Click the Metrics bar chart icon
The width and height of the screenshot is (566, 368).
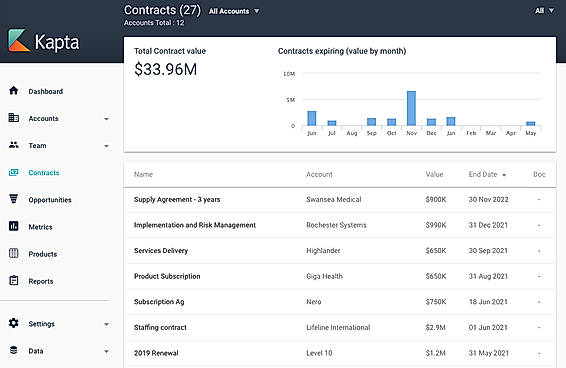(14, 226)
